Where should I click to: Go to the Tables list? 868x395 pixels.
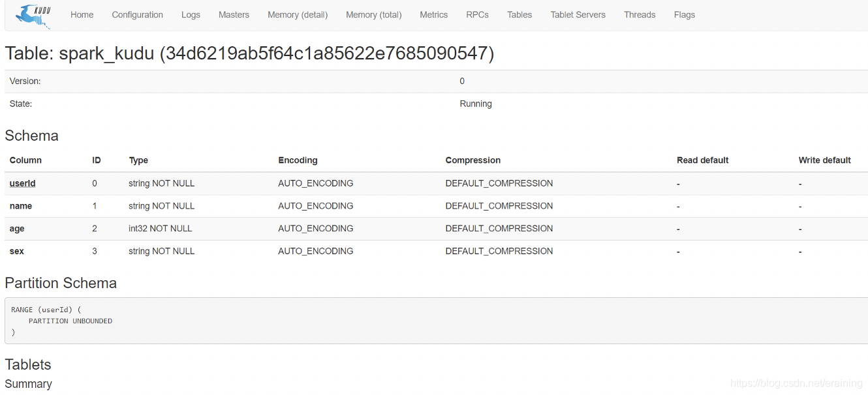coord(519,14)
